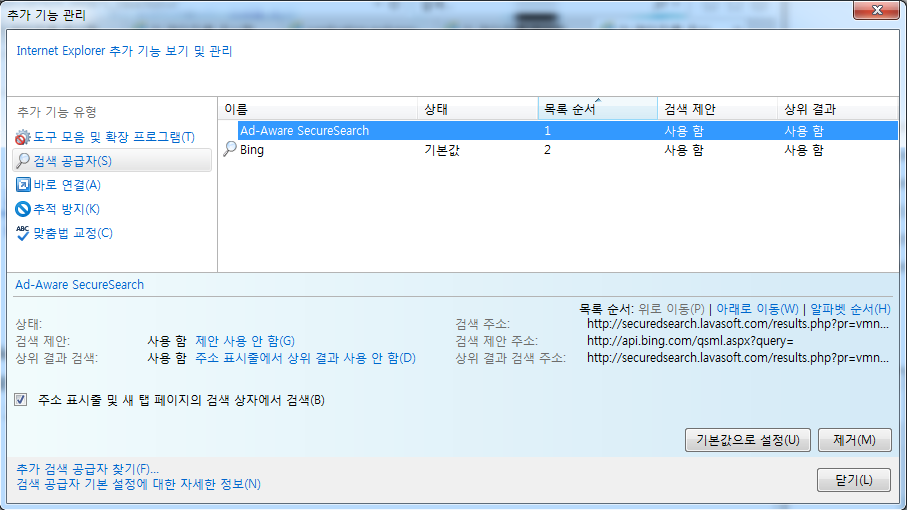Viewport: 907px width, 510px height.
Task: Click the magnifier icon beside 검색 공급자(S)
Action: pos(23,161)
